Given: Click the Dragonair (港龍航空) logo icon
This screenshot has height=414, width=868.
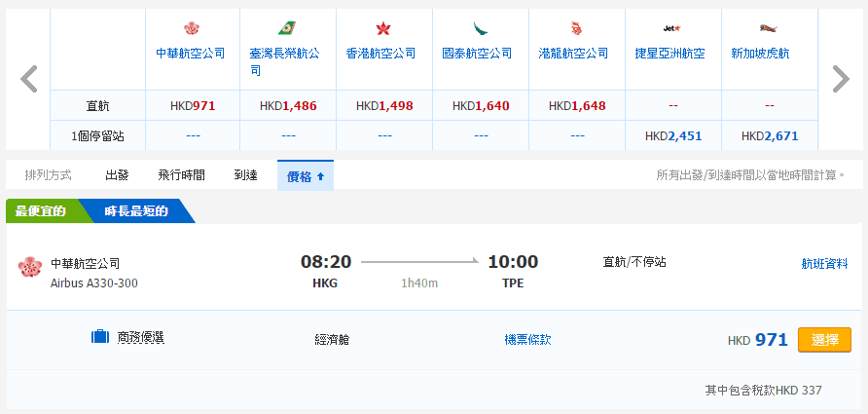Looking at the screenshot, I should 574,28.
